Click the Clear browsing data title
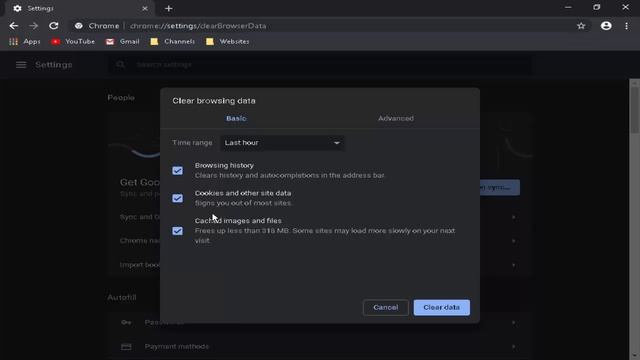Image resolution: width=640 pixels, height=360 pixels. pyautogui.click(x=214, y=101)
